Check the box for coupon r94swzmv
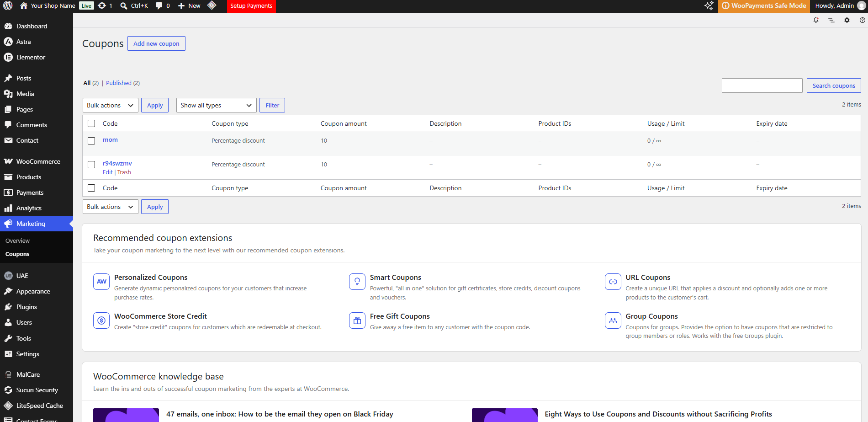The width and height of the screenshot is (868, 422). coord(91,165)
